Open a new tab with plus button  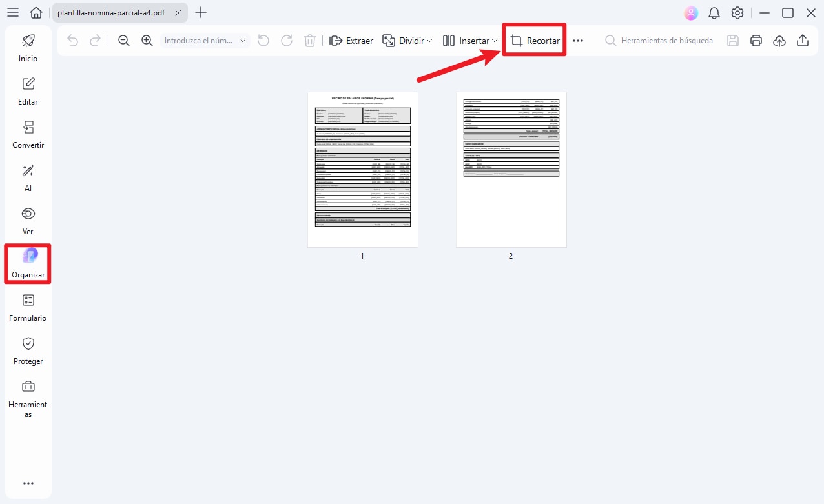click(x=201, y=13)
